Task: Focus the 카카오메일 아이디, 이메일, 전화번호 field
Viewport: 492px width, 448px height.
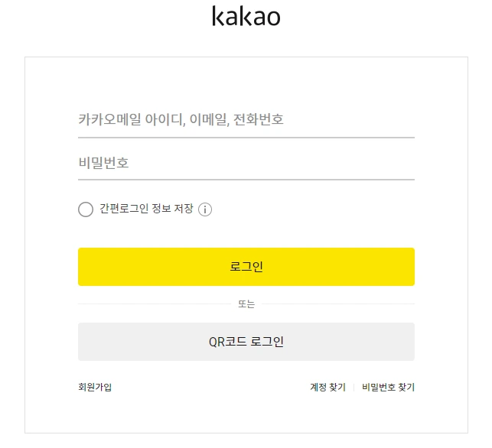Action: click(246, 120)
